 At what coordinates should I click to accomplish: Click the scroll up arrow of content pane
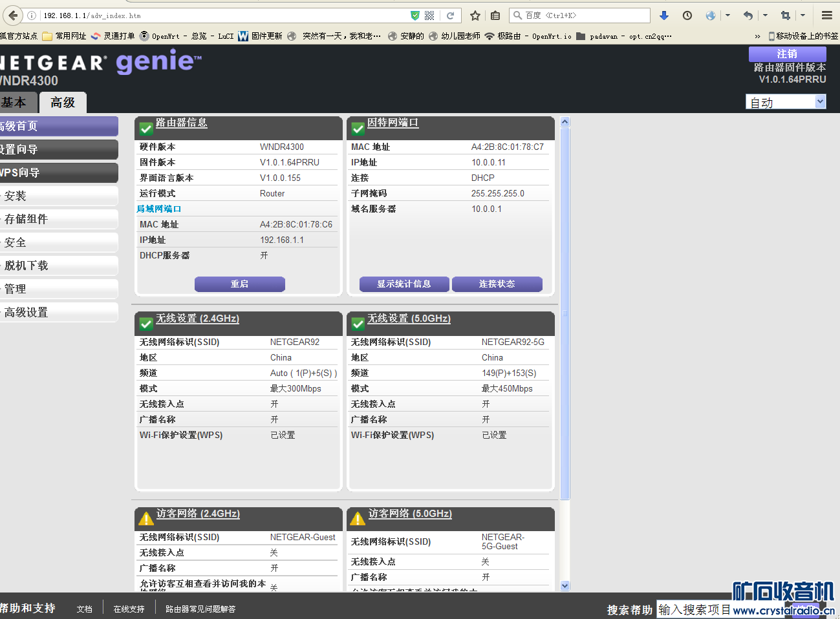tap(565, 121)
